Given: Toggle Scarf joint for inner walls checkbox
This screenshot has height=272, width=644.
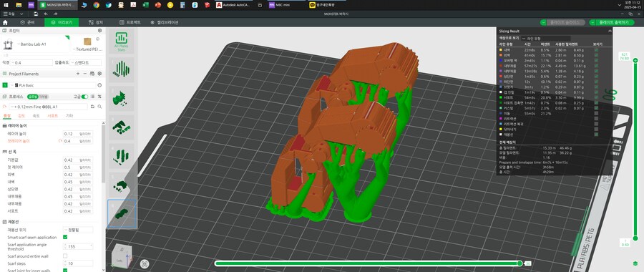Looking at the screenshot, I should (x=65, y=271).
